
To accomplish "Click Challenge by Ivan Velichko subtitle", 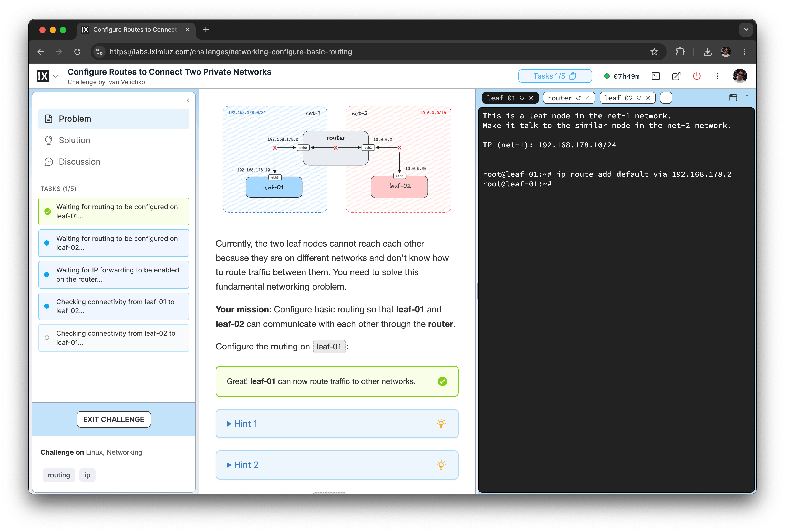I will click(x=106, y=82).
